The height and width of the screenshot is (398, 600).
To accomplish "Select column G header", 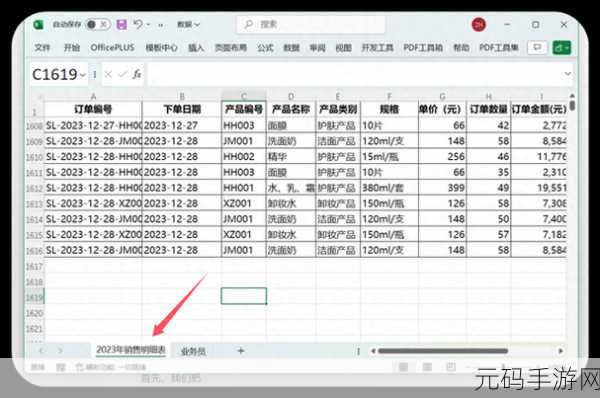I will coord(442,96).
